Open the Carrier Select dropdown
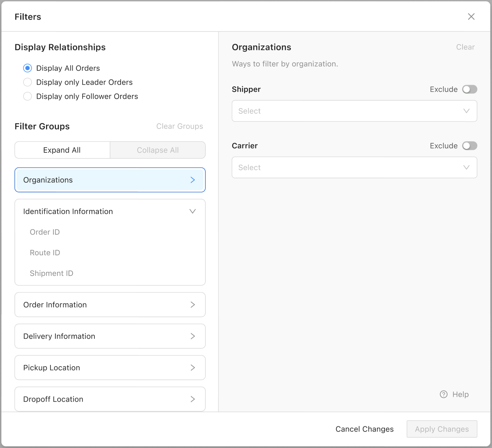 [354, 167]
